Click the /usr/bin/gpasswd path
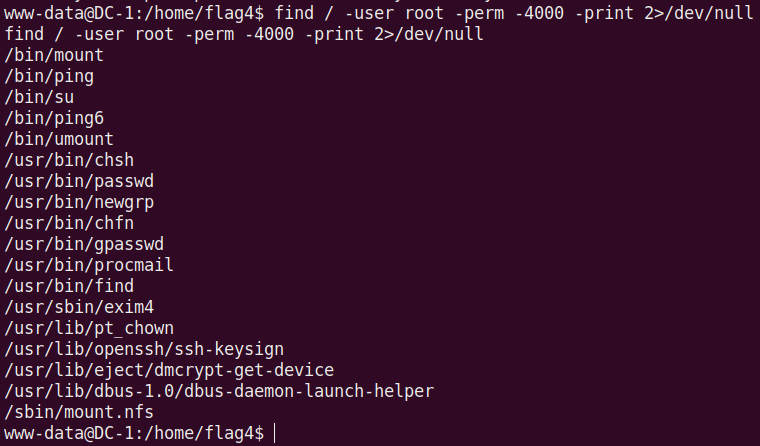This screenshot has width=760, height=446. (84, 245)
